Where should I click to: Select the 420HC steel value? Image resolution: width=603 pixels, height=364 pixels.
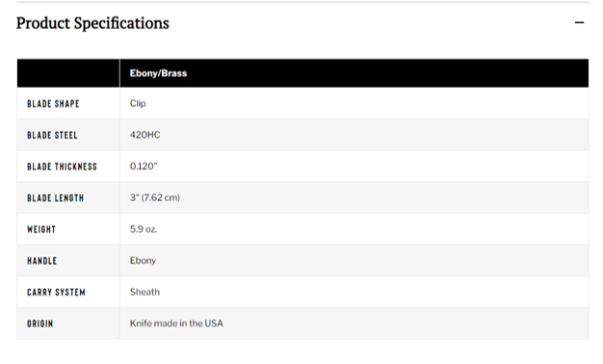click(145, 135)
